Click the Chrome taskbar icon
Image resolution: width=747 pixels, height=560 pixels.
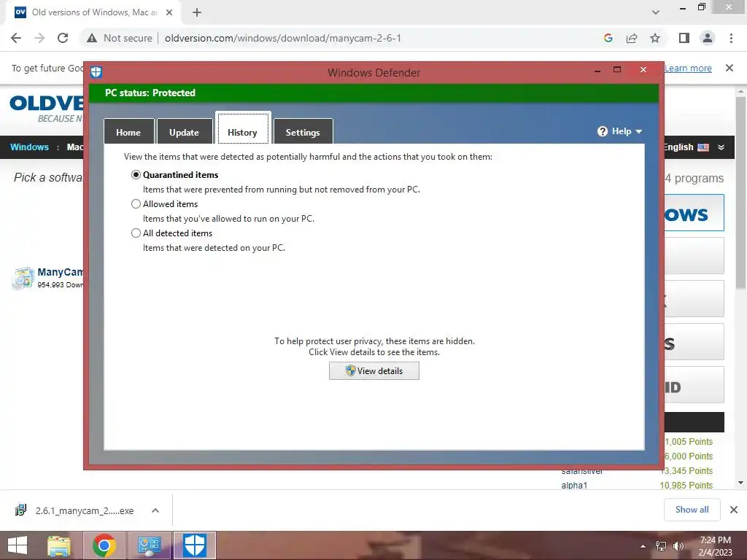pyautogui.click(x=104, y=545)
